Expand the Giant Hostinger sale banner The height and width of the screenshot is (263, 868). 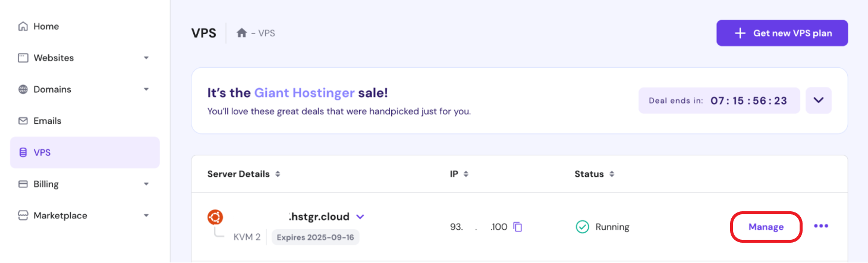pyautogui.click(x=818, y=101)
